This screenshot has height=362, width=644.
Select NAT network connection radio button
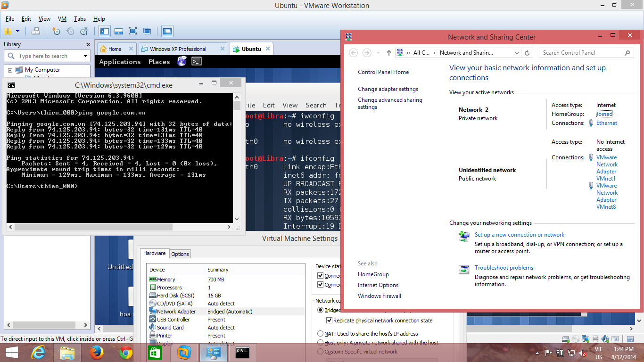pyautogui.click(x=321, y=333)
